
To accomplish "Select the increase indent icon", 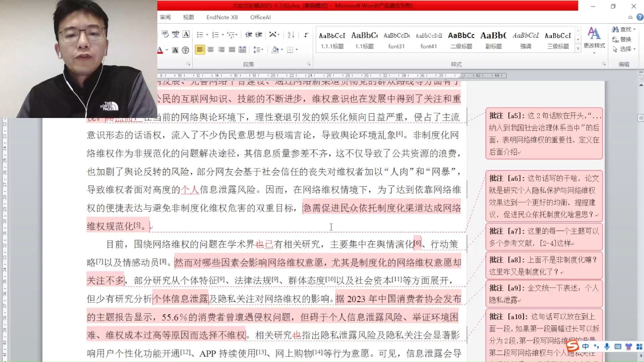I will [x=259, y=34].
